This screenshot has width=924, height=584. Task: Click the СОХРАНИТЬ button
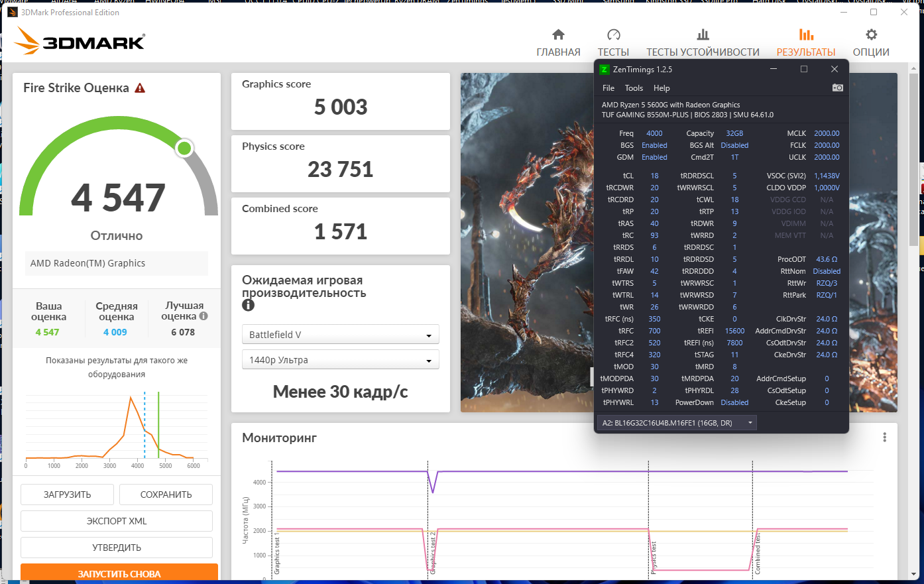166,495
